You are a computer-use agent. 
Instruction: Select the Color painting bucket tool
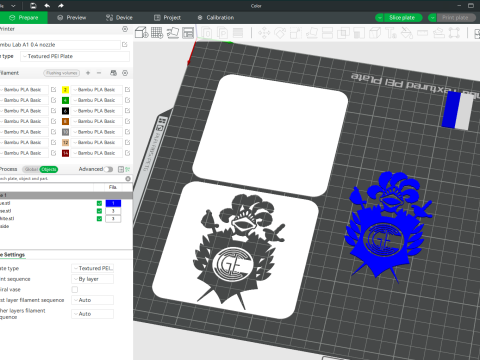pyautogui.click(x=407, y=33)
